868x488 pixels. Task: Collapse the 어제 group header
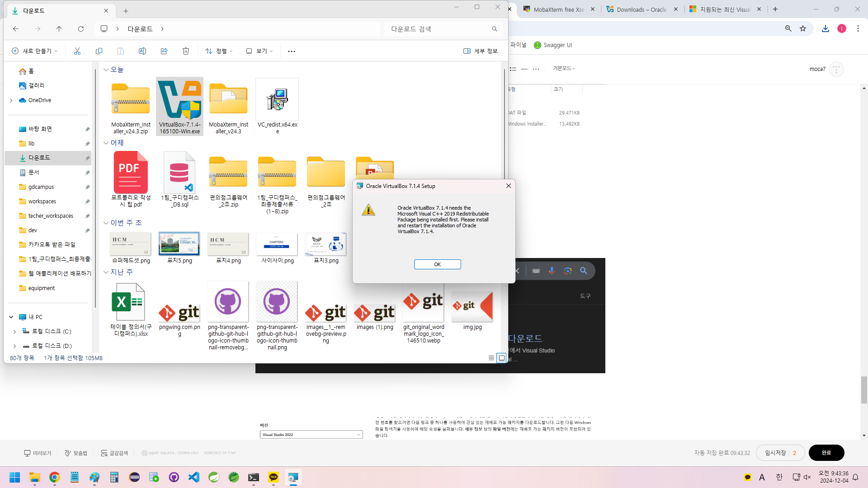point(106,143)
